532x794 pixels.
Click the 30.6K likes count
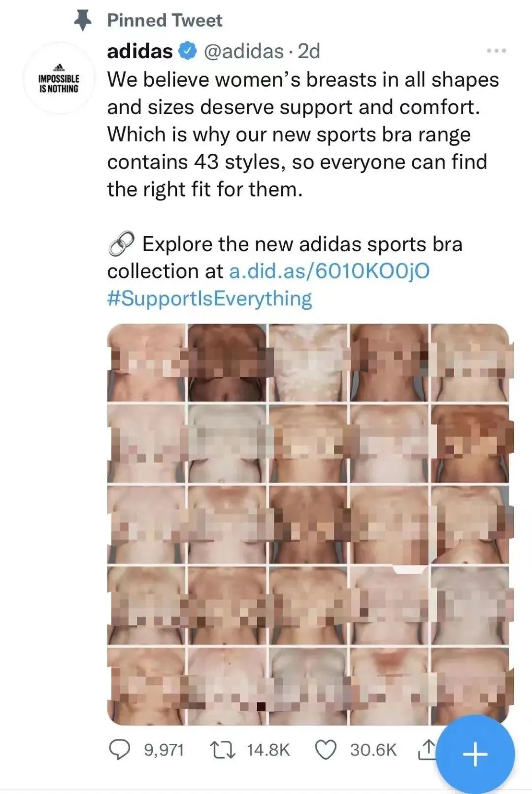373,750
